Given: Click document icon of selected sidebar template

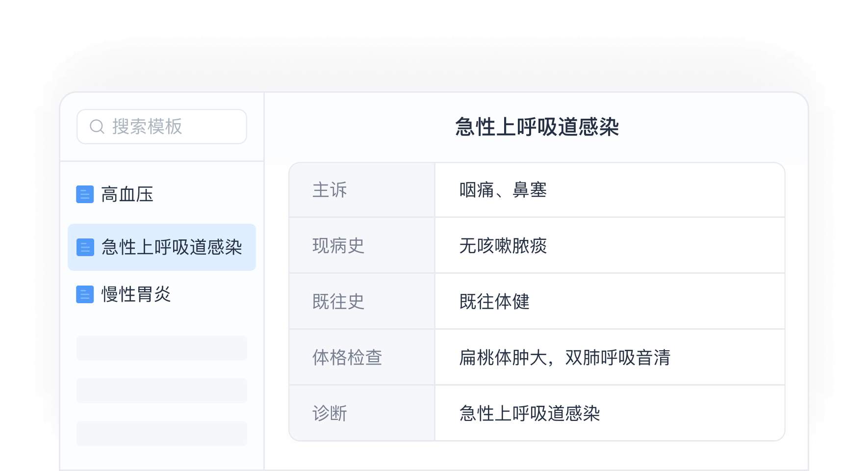Looking at the screenshot, I should point(85,247).
